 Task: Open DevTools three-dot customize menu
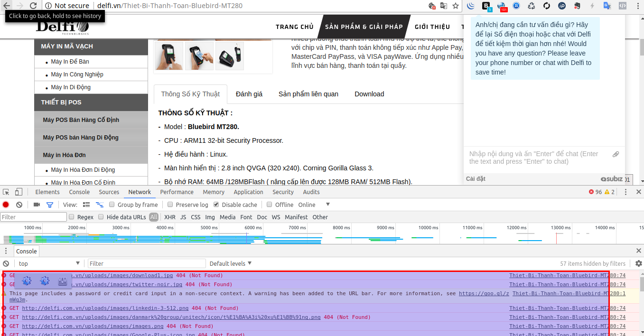coord(625,192)
